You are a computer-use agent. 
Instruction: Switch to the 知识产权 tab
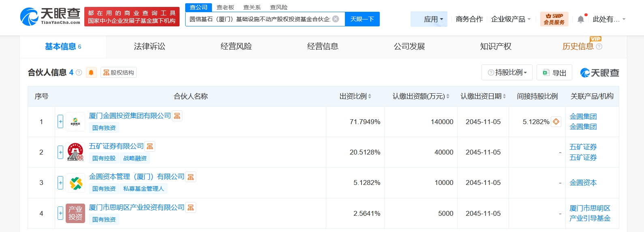tap(496, 47)
